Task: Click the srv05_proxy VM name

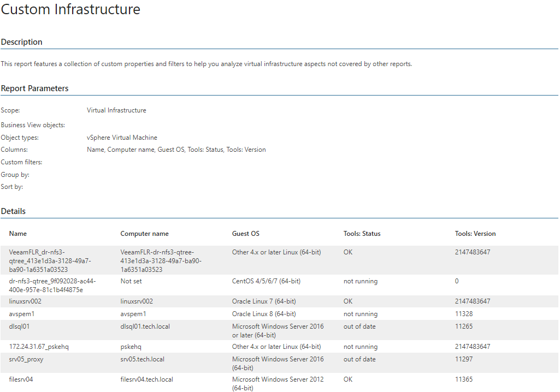Action: pyautogui.click(x=26, y=359)
